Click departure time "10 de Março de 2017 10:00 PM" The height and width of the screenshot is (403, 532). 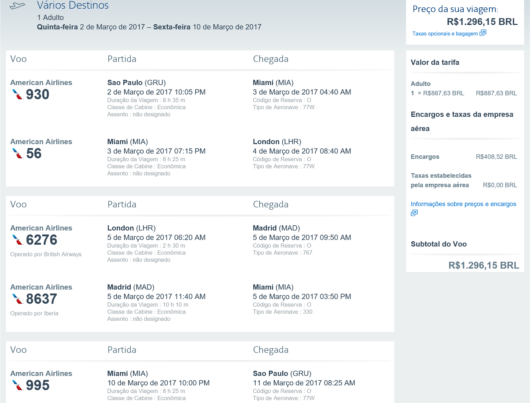(158, 383)
